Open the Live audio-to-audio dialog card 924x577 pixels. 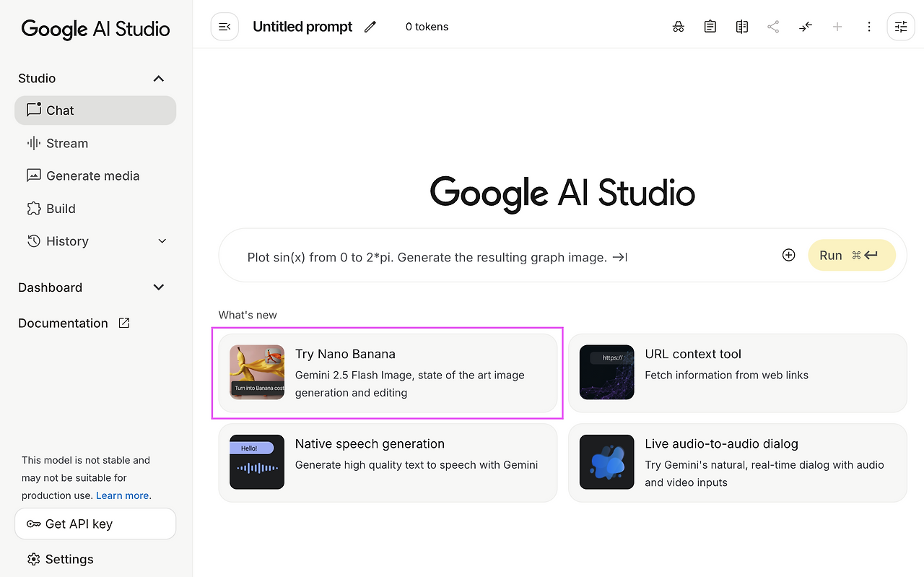click(x=737, y=462)
